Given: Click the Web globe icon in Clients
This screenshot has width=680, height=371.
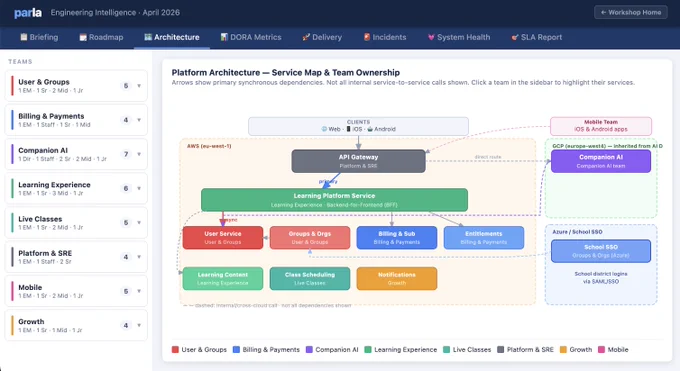Looking at the screenshot, I should [x=324, y=129].
